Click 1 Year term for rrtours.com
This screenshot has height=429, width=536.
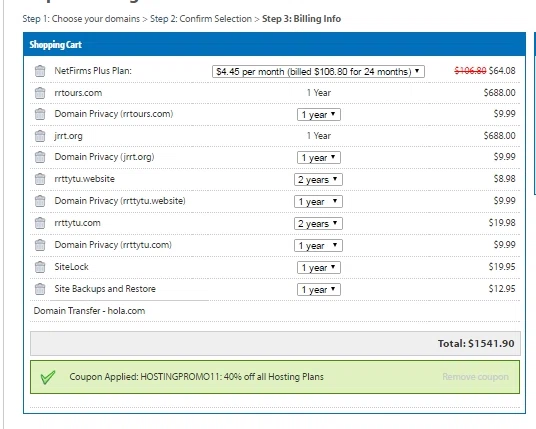click(x=319, y=93)
